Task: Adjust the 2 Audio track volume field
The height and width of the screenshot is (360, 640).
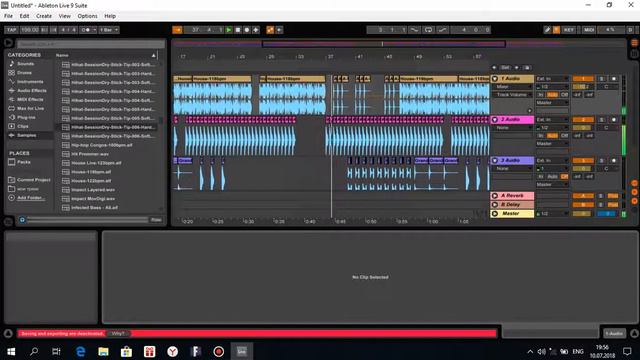Action: click(x=583, y=127)
